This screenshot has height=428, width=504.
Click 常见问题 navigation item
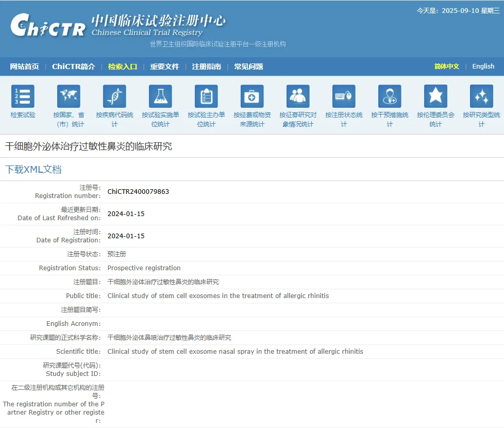point(248,67)
